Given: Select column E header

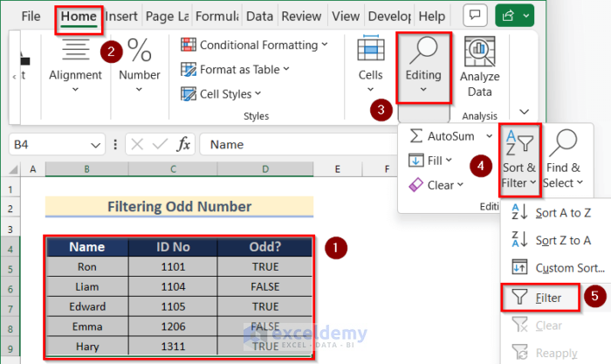Looking at the screenshot, I should 338,169.
